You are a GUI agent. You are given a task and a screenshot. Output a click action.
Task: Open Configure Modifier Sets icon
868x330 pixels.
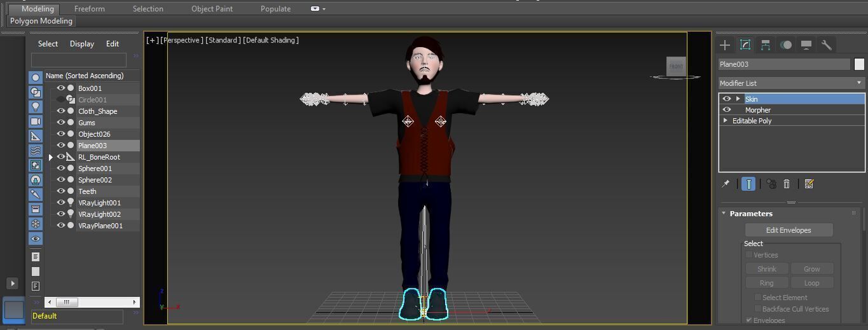tap(809, 184)
